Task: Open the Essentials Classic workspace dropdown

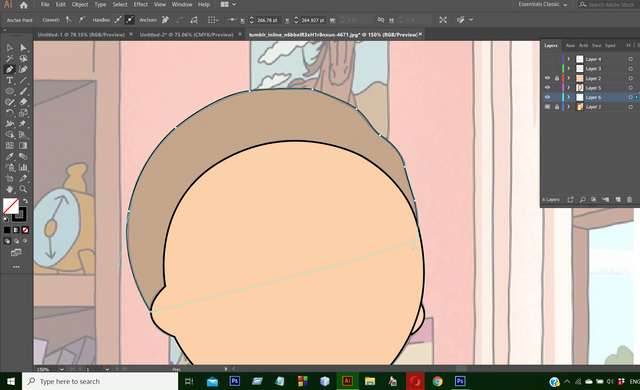Action: click(543, 4)
